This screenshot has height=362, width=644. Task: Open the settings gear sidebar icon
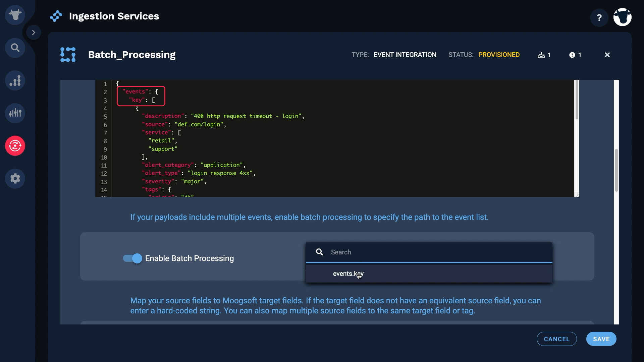(x=15, y=178)
